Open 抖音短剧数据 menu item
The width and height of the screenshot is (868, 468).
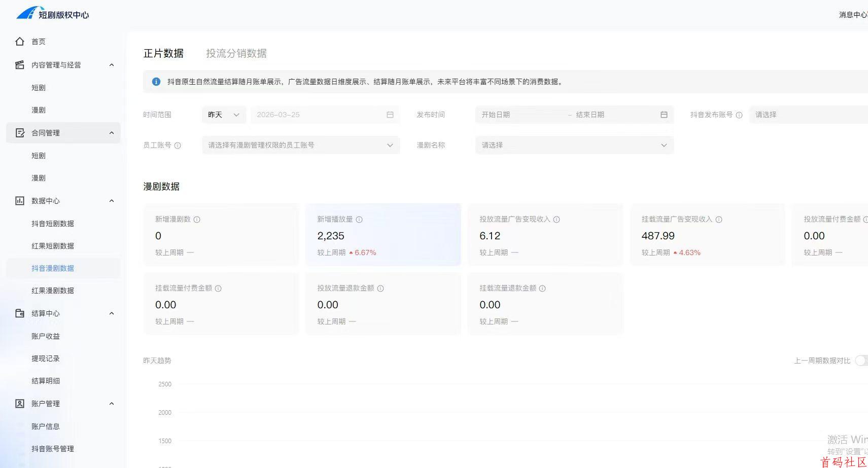[x=53, y=224]
